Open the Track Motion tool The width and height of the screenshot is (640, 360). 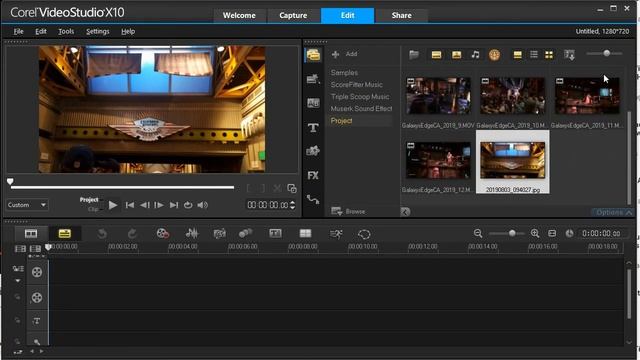[245, 233]
